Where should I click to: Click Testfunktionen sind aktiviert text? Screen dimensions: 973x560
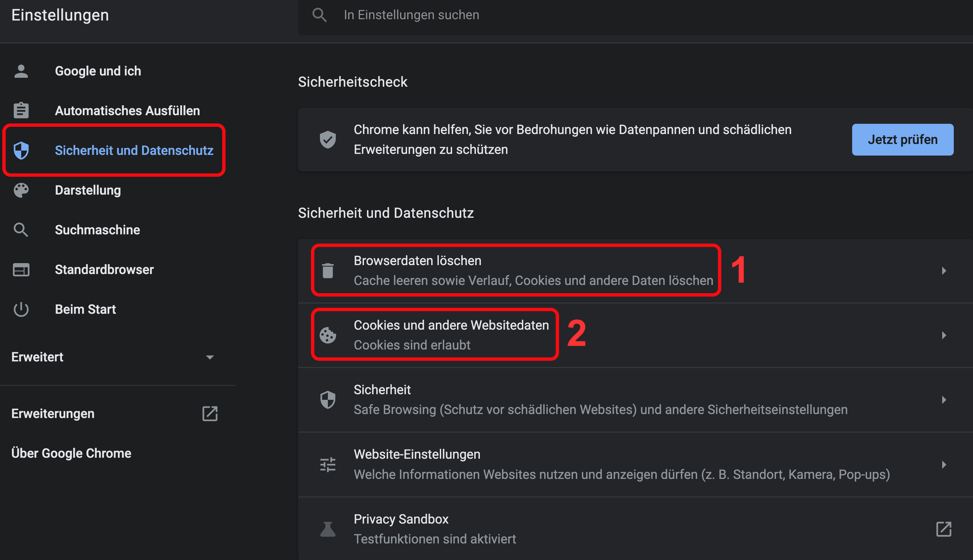(435, 539)
